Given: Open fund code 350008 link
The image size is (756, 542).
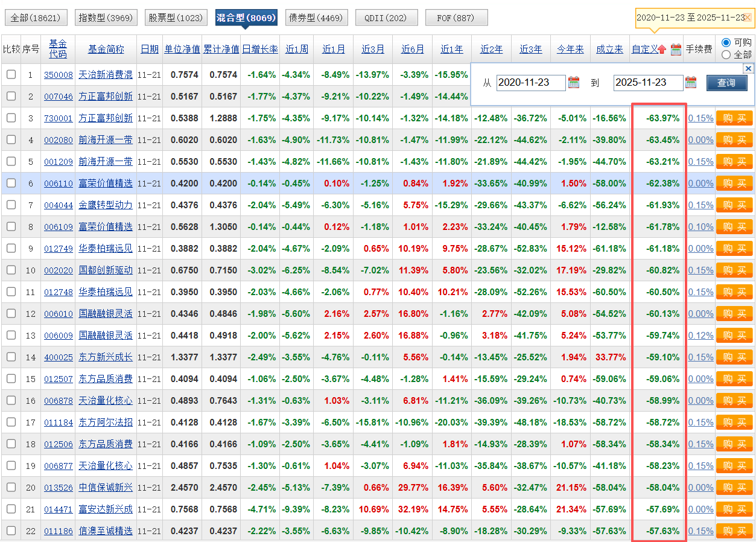Looking at the screenshot, I should [58, 75].
